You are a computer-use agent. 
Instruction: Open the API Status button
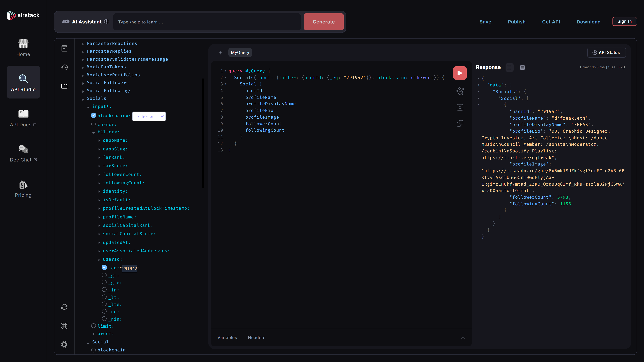606,52
